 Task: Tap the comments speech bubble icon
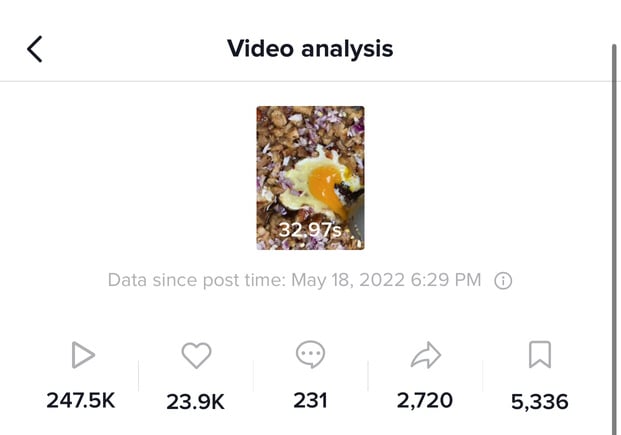pos(310,354)
